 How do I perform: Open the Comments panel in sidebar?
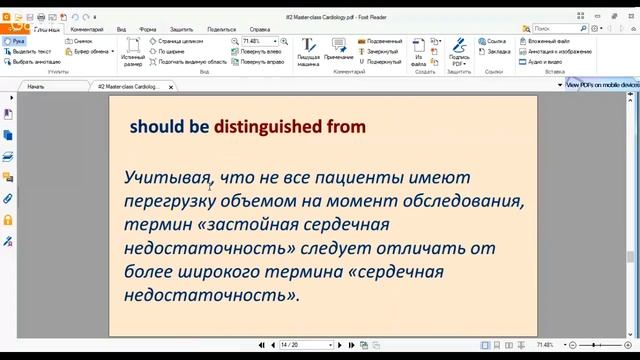pos(8,177)
